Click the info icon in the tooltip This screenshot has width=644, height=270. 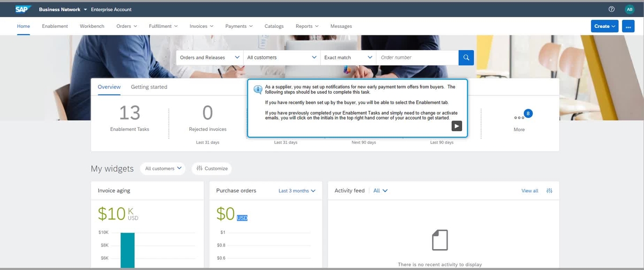[258, 89]
